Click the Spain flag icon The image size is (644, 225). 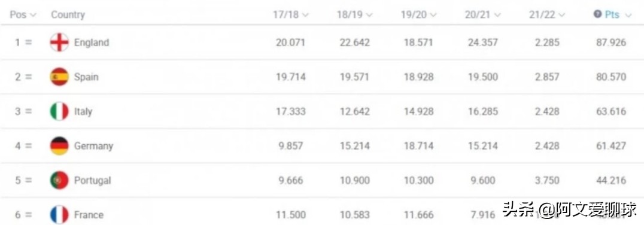pyautogui.click(x=59, y=77)
